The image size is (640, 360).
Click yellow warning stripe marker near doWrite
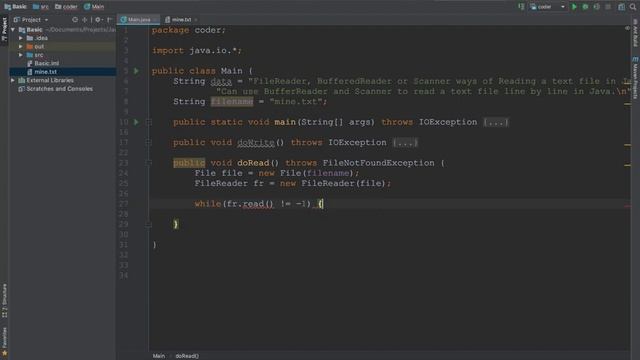click(x=627, y=145)
